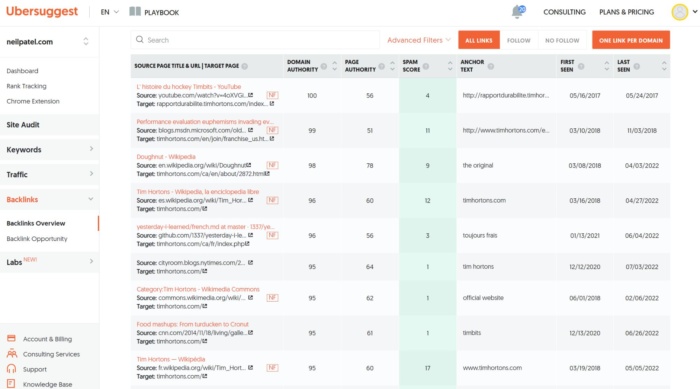
Task: Open the notifications bell
Action: 518,12
